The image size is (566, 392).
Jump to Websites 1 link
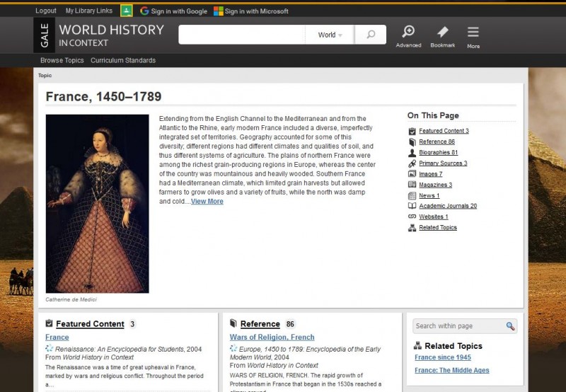click(x=434, y=217)
